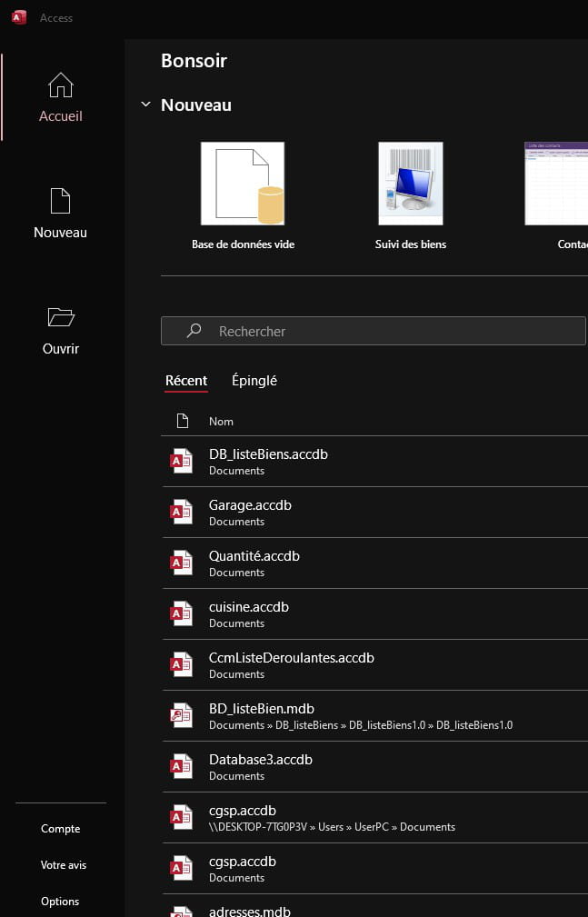The image size is (588, 917).
Task: Open CcmListeDeroulantes.accdb file icon
Action: point(182,665)
